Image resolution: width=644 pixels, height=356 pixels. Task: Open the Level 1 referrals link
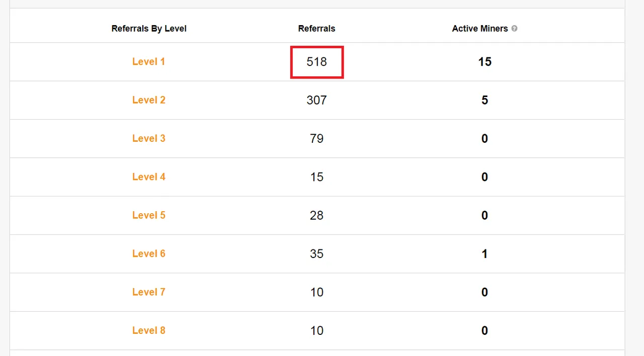tap(148, 62)
